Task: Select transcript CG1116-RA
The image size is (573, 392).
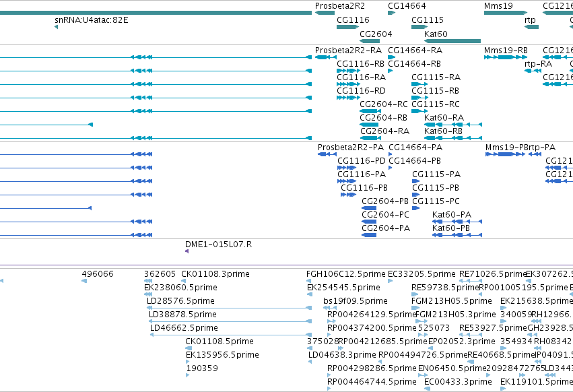Action: coord(361,77)
